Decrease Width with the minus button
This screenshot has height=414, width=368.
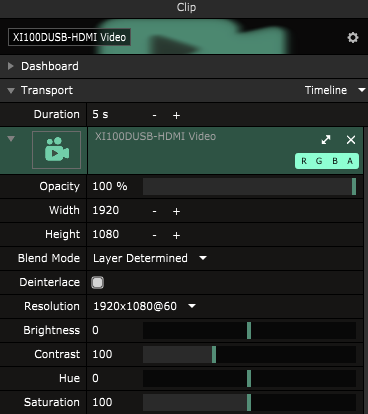[154, 211]
